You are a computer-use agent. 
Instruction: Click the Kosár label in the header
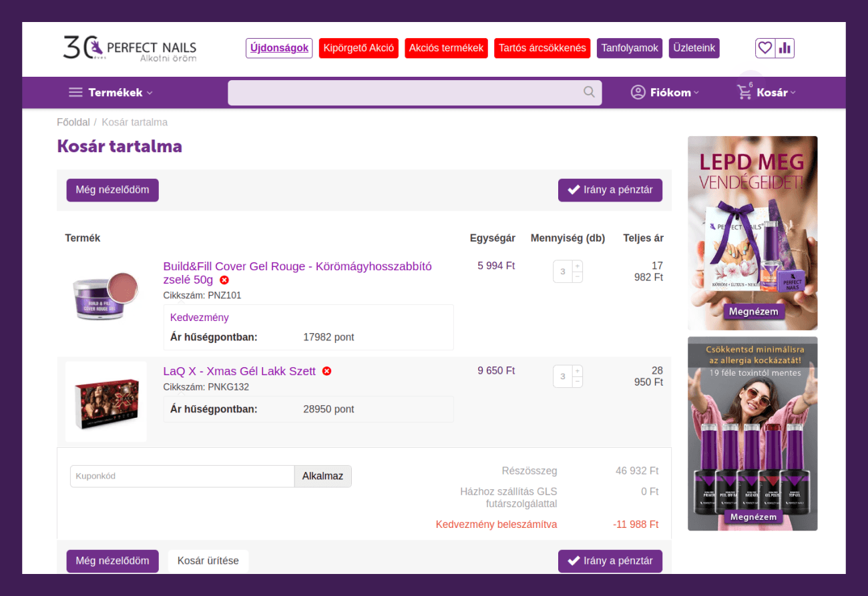(772, 93)
